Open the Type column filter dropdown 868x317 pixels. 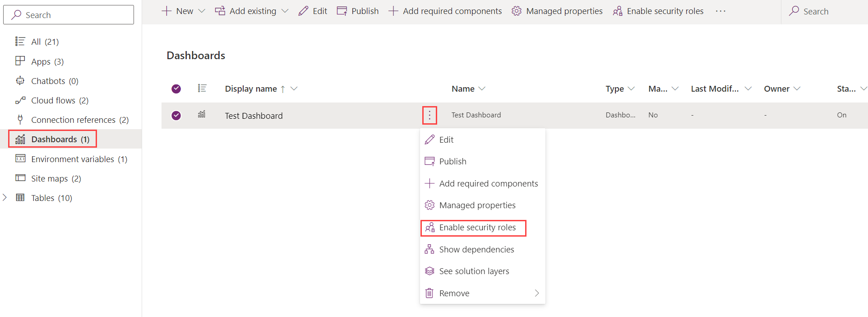point(631,89)
